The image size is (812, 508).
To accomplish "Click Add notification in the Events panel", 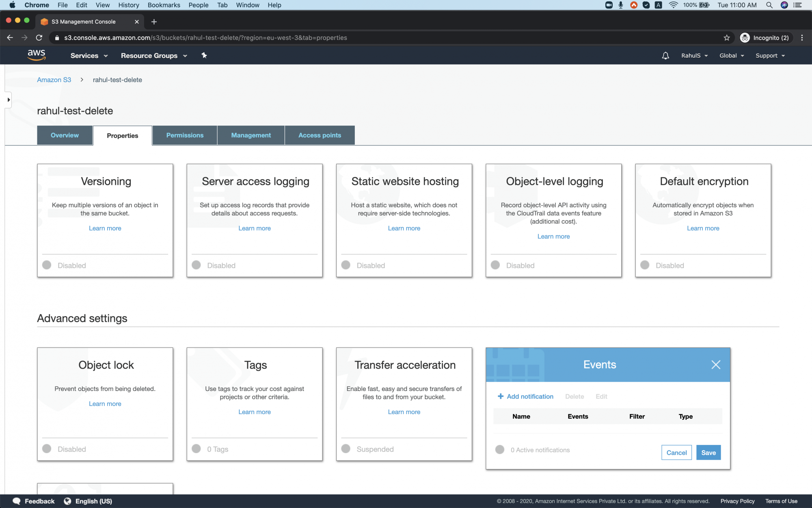I will coord(525,396).
